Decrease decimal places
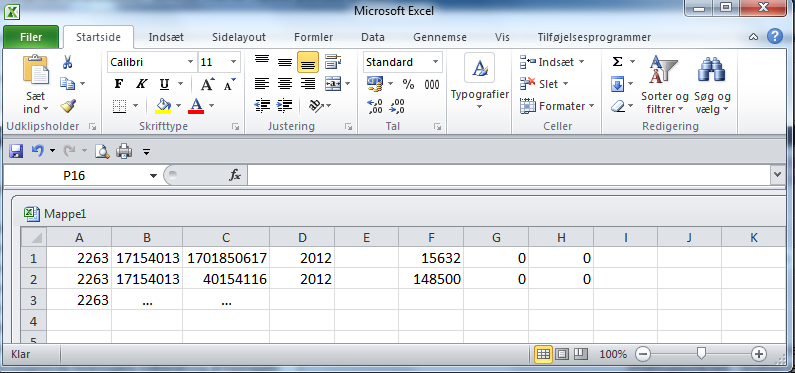Viewport: 795px width, 373px height. (397, 106)
